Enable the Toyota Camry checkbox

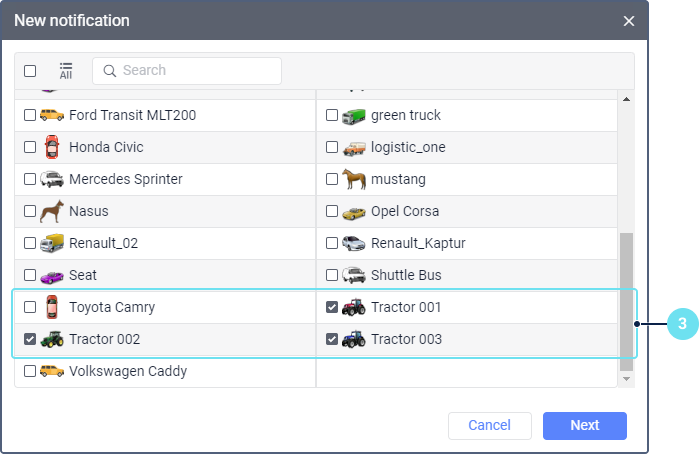[30, 307]
